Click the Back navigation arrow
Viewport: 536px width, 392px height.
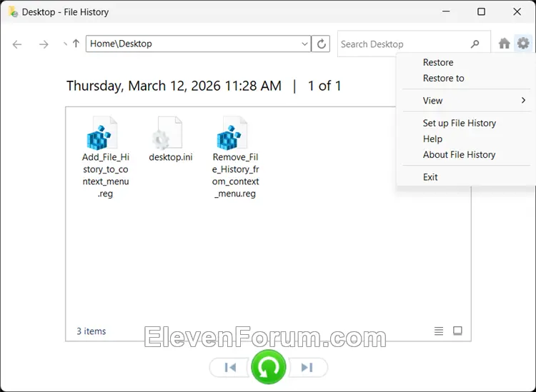pyautogui.click(x=17, y=44)
